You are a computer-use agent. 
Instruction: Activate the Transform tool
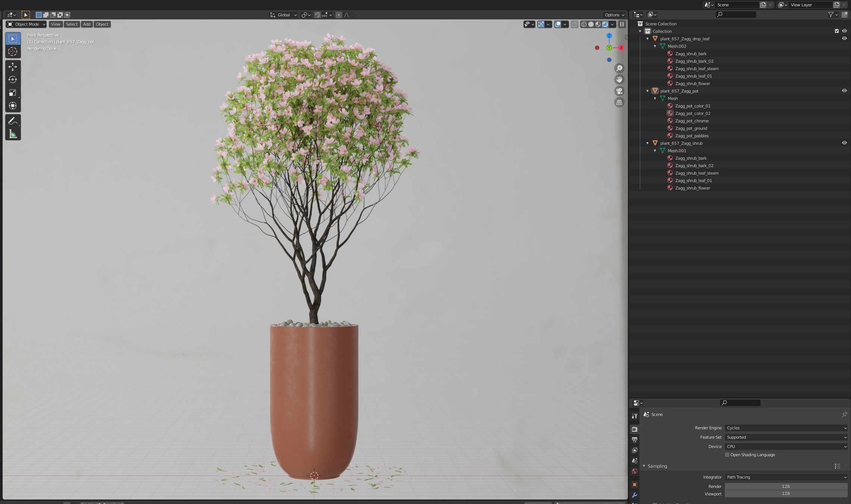tap(13, 106)
